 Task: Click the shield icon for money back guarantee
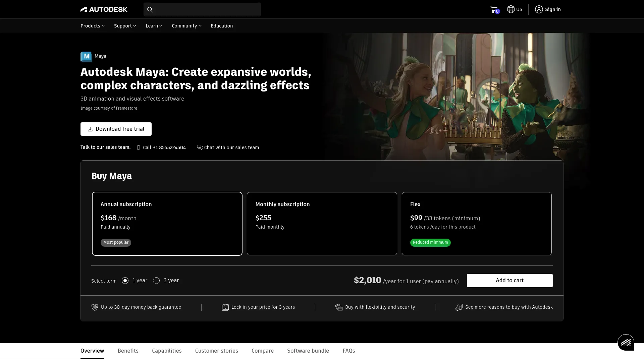95,307
